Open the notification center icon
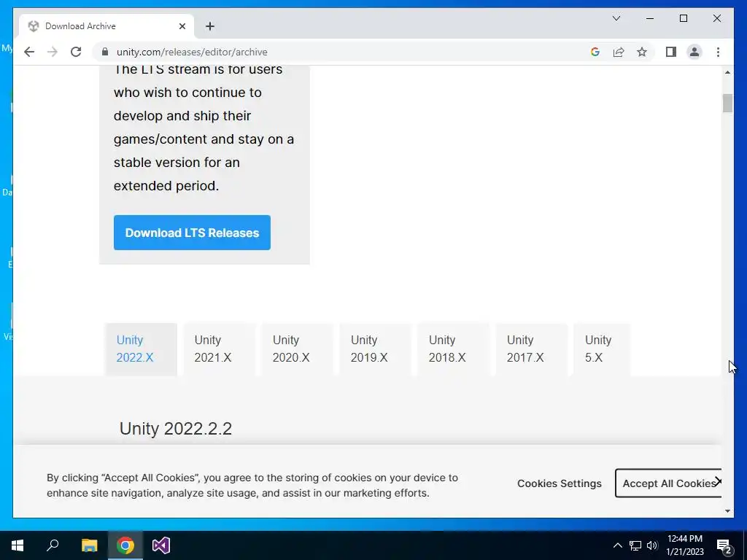Viewport: 747px width, 560px height. 724,545
